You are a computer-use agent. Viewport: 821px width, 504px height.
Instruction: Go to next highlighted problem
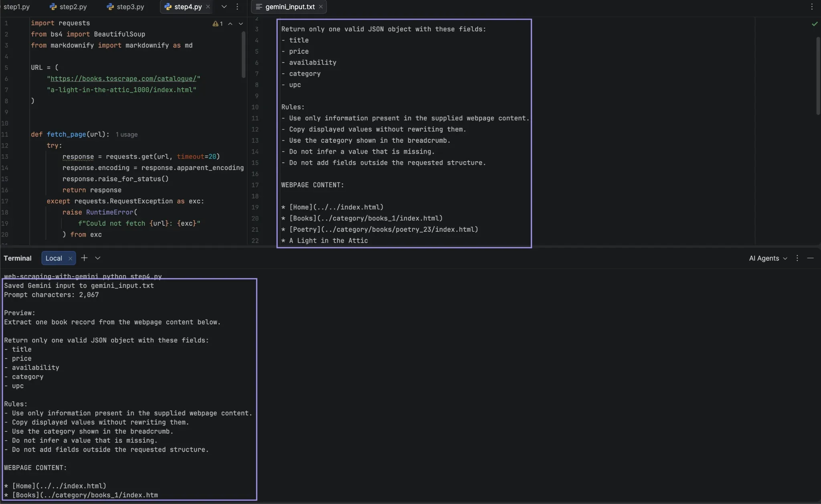click(x=241, y=24)
